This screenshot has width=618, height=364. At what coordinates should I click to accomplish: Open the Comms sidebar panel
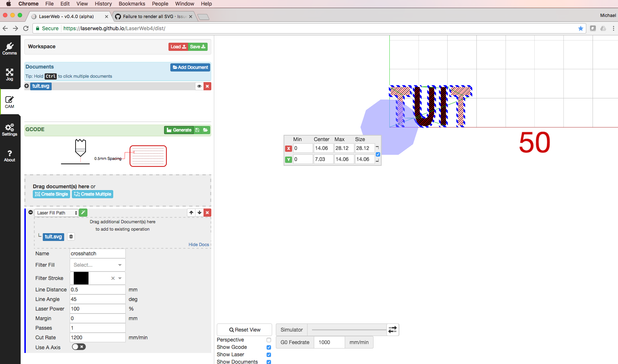tap(10, 49)
